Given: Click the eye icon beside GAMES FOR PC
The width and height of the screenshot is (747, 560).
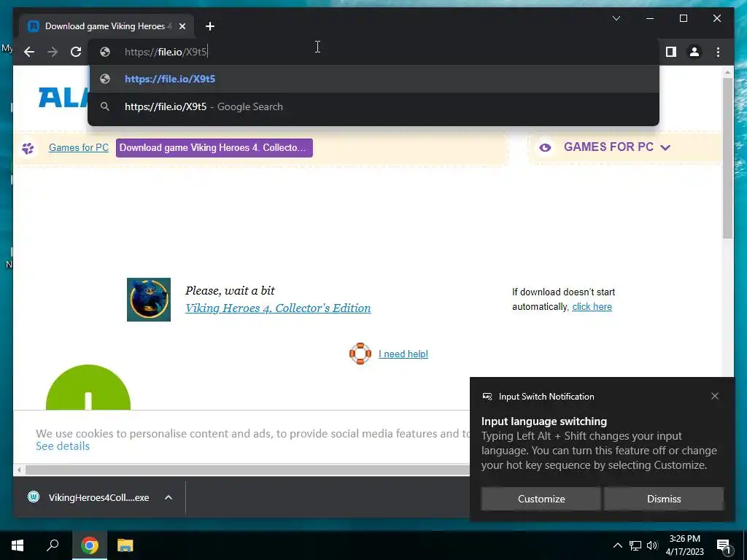Looking at the screenshot, I should (x=545, y=147).
